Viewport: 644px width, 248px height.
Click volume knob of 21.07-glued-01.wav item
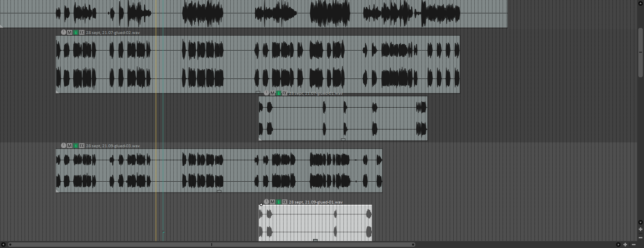coord(266,93)
